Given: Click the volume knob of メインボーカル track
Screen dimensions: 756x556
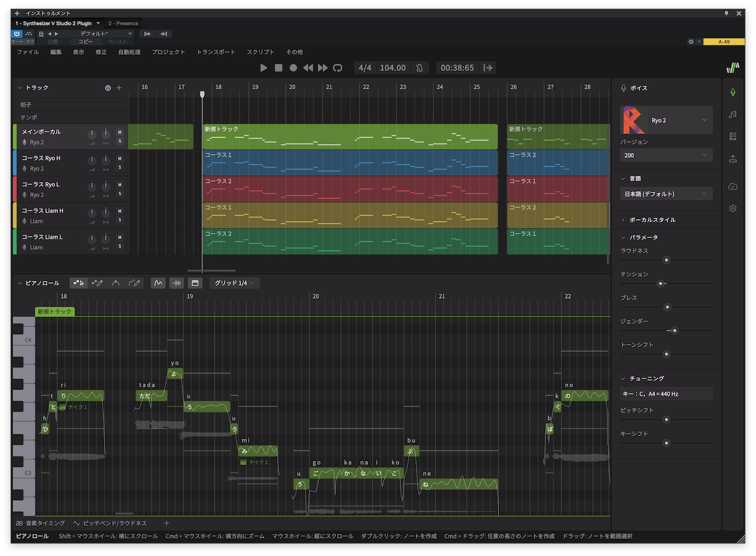Looking at the screenshot, I should (92, 134).
